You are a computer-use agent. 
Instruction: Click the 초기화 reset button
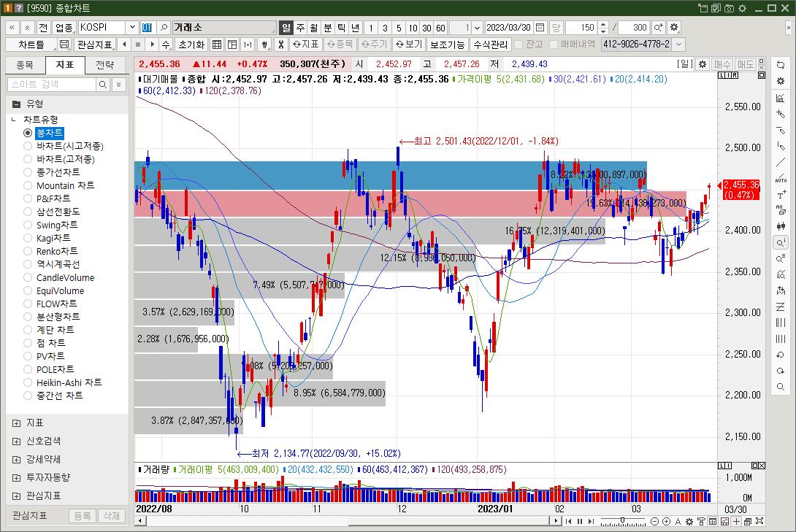191,45
